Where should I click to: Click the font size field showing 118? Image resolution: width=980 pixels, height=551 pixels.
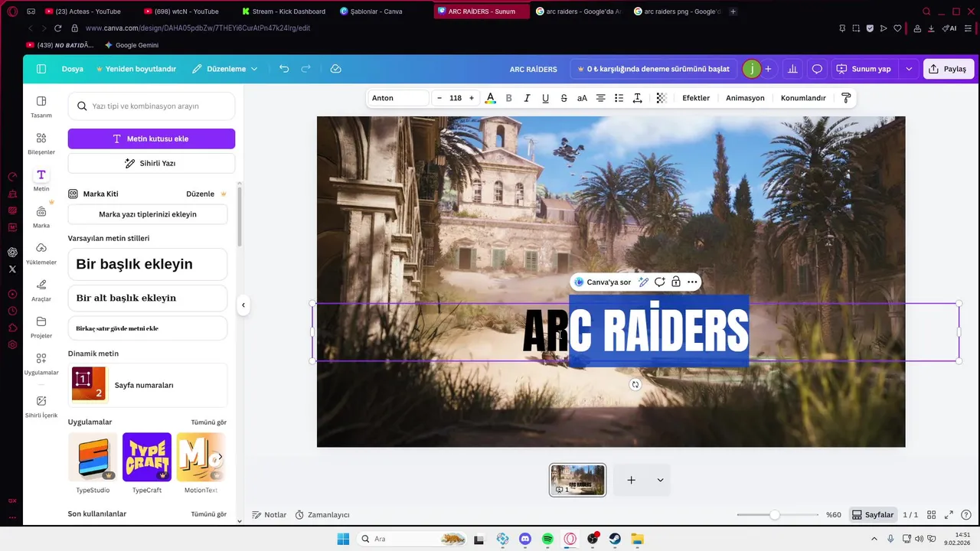pyautogui.click(x=456, y=98)
